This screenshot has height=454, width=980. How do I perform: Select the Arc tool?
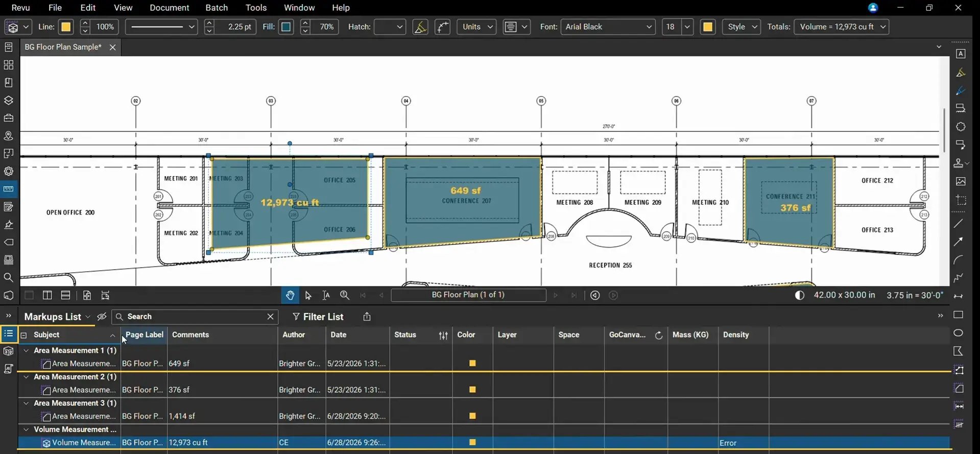click(959, 260)
